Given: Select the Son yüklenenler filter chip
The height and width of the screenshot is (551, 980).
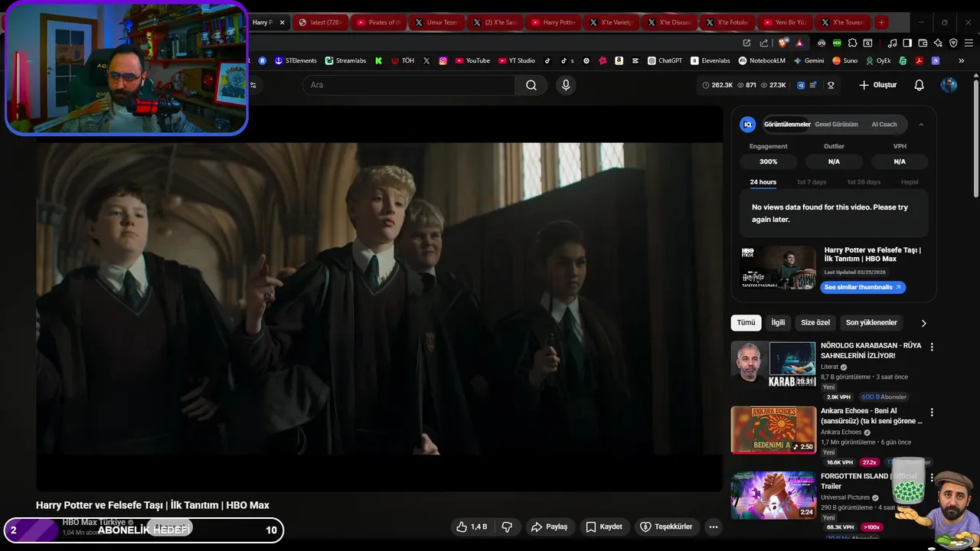Looking at the screenshot, I should pos(871,323).
